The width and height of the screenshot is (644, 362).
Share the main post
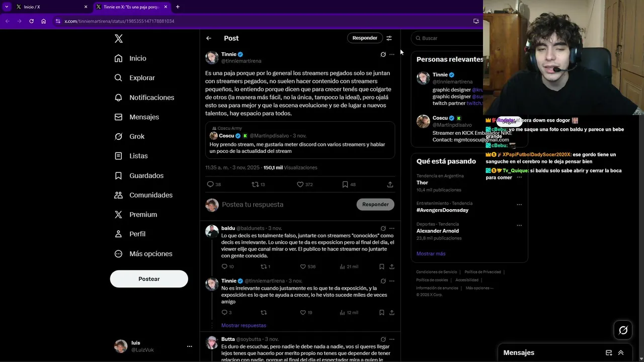point(390,185)
